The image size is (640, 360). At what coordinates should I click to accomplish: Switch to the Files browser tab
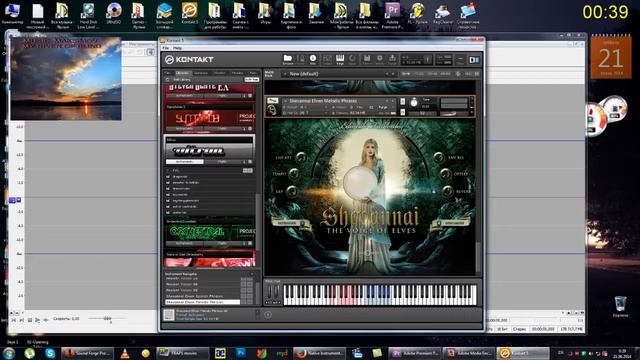pyautogui.click(x=167, y=73)
